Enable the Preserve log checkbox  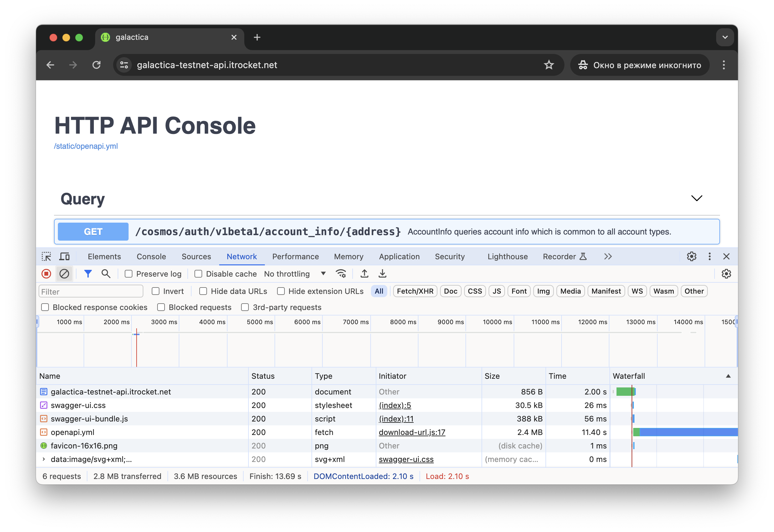coord(128,274)
